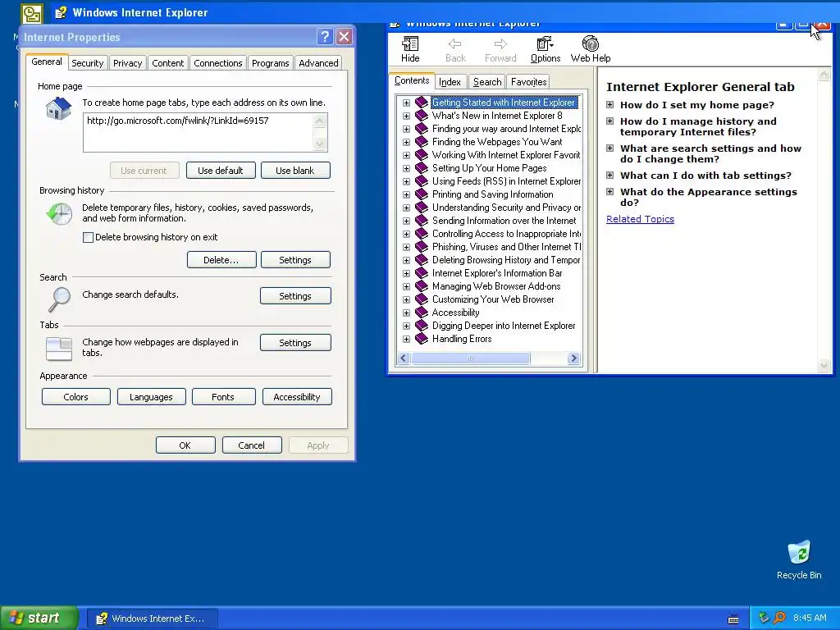Click the keyboard icon on the taskbar
The image size is (840, 630).
[733, 619]
